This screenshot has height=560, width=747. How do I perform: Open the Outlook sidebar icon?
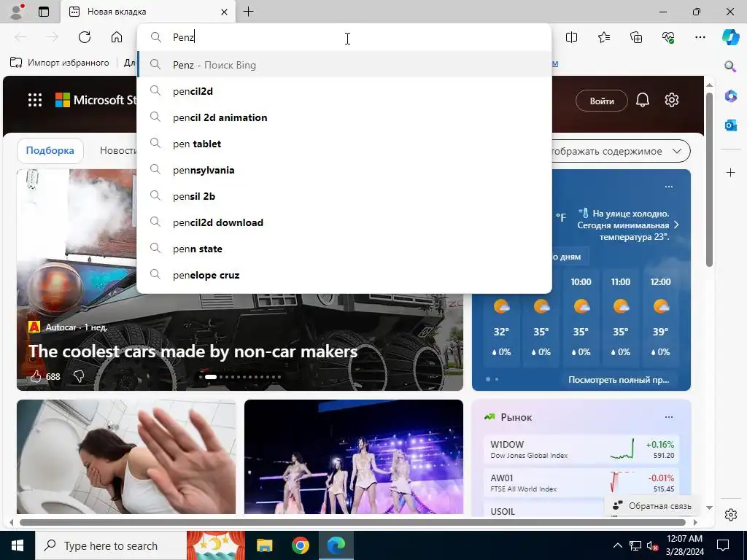click(730, 125)
